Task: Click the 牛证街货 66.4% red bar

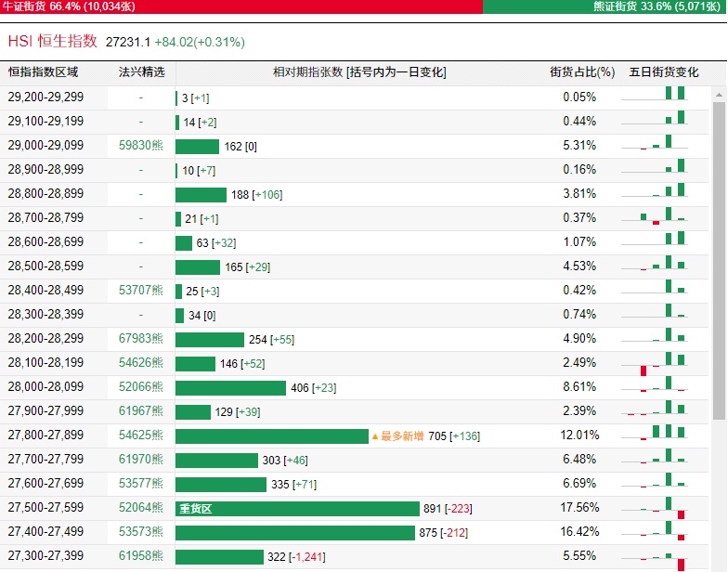Action: click(x=241, y=6)
